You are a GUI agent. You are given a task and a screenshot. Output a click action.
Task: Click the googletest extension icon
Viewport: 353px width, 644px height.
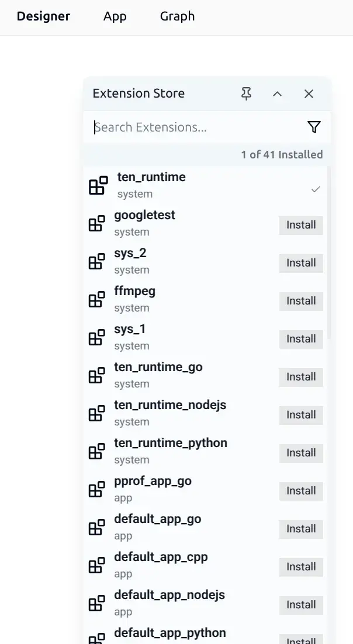pos(97,223)
